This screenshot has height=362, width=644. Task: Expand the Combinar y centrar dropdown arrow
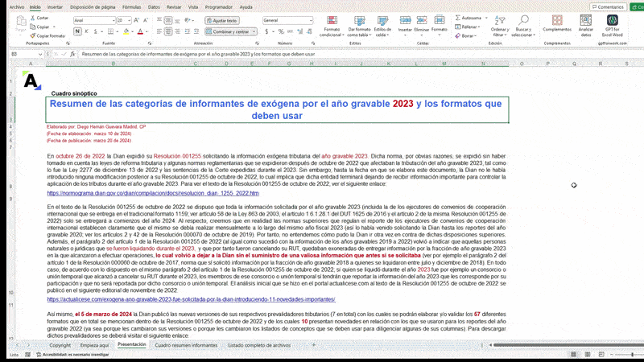coord(255,31)
